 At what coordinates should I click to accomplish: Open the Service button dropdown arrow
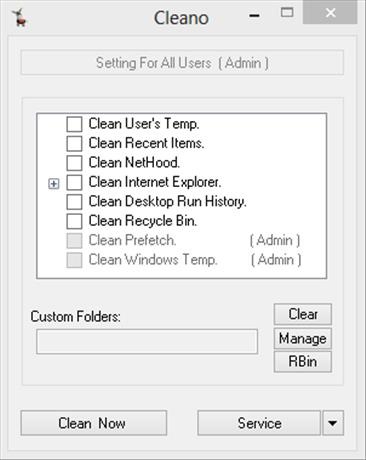pos(333,423)
